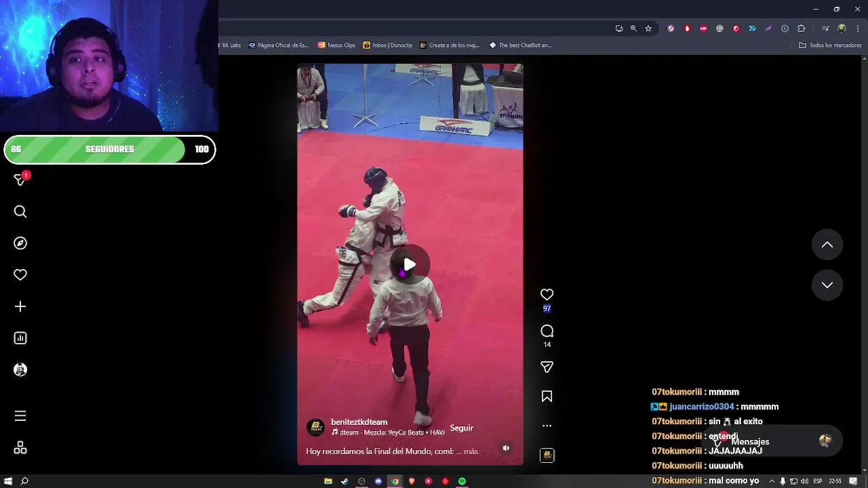Open the reel's audio track thumbnail
This screenshot has height=488, width=868.
[547, 455]
